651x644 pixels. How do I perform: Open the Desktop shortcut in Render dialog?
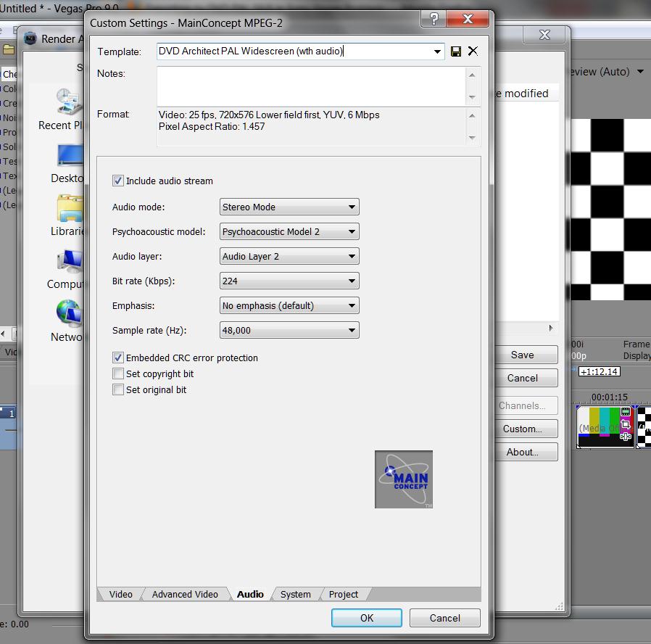[68, 164]
